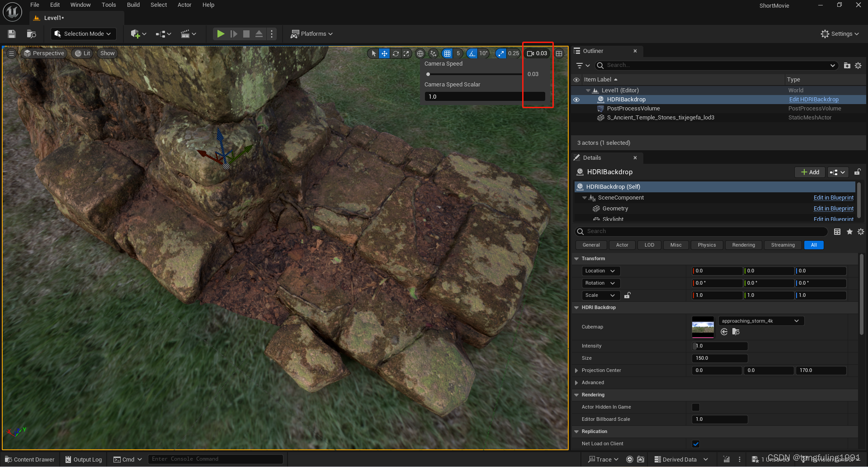Open Outliner settings gear
Image resolution: width=868 pixels, height=467 pixels.
pos(858,66)
